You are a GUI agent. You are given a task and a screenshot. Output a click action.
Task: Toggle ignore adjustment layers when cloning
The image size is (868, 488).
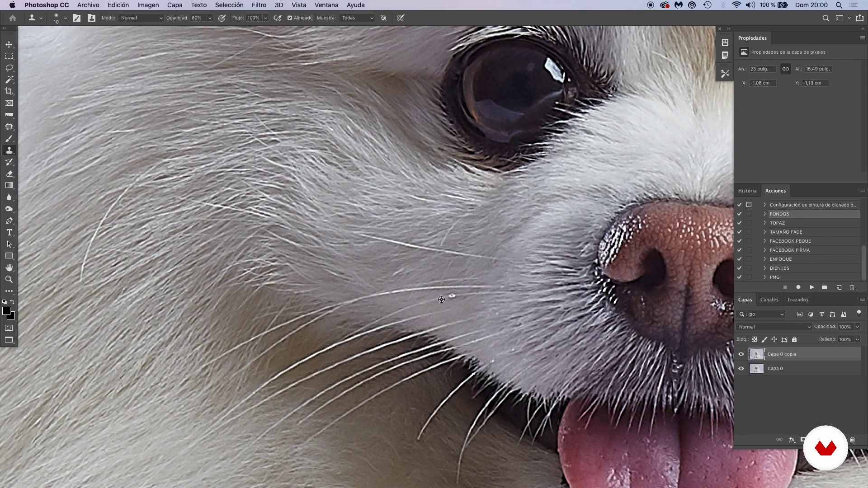tap(383, 18)
